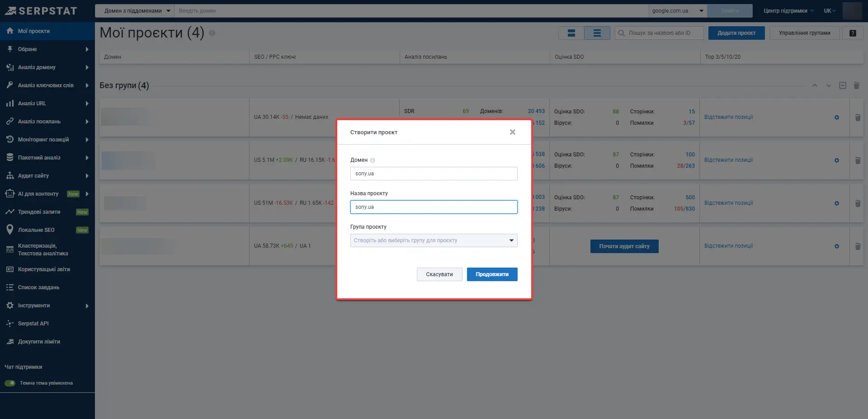
Task: Click the settings gear in the US 5.1M row
Action: [x=837, y=160]
